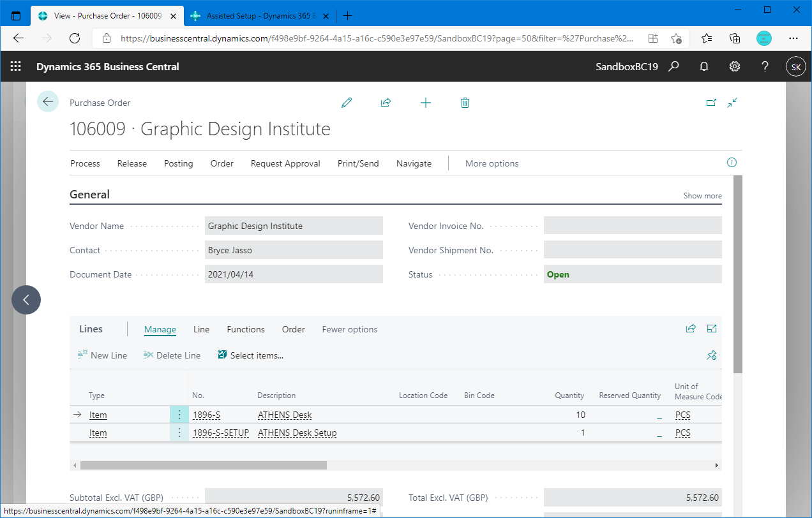Open Dynamics 365 search magnifier

673,66
